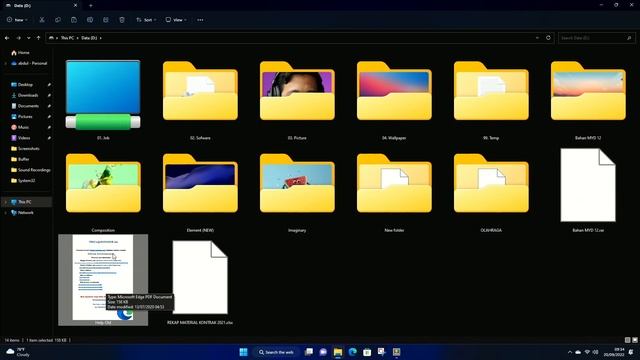Open Videos in Quick access

click(x=24, y=138)
